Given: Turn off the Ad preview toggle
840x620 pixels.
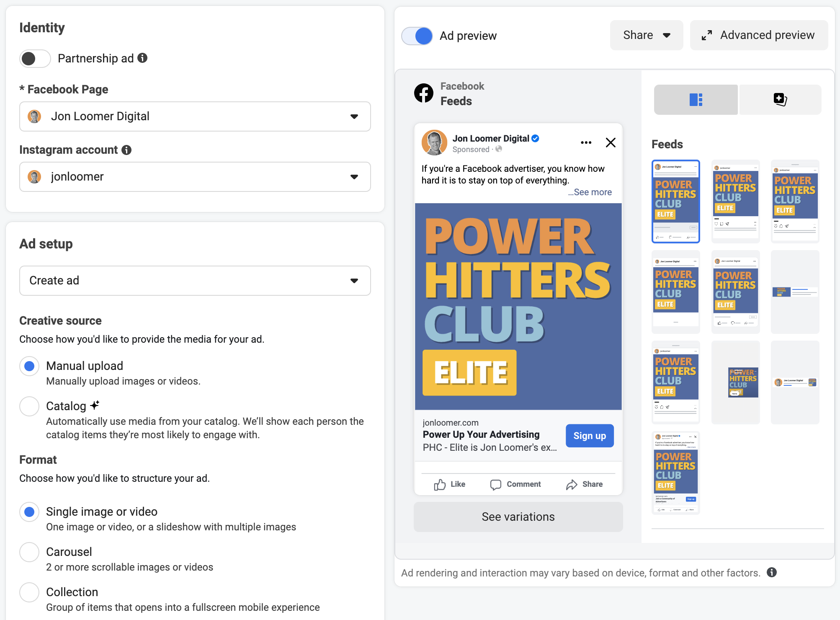Looking at the screenshot, I should point(417,36).
